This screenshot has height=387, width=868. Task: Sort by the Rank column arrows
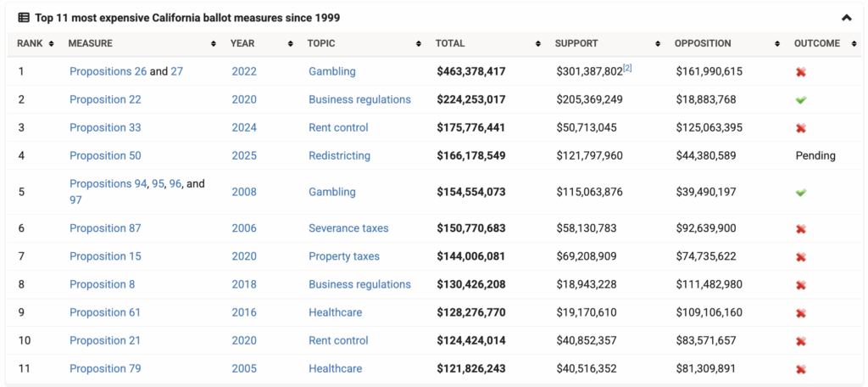click(52, 43)
